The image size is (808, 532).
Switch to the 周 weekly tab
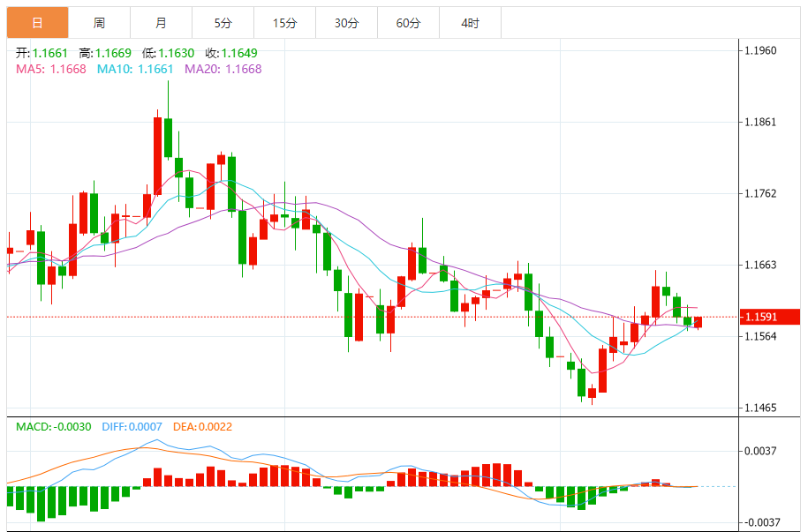[100, 23]
